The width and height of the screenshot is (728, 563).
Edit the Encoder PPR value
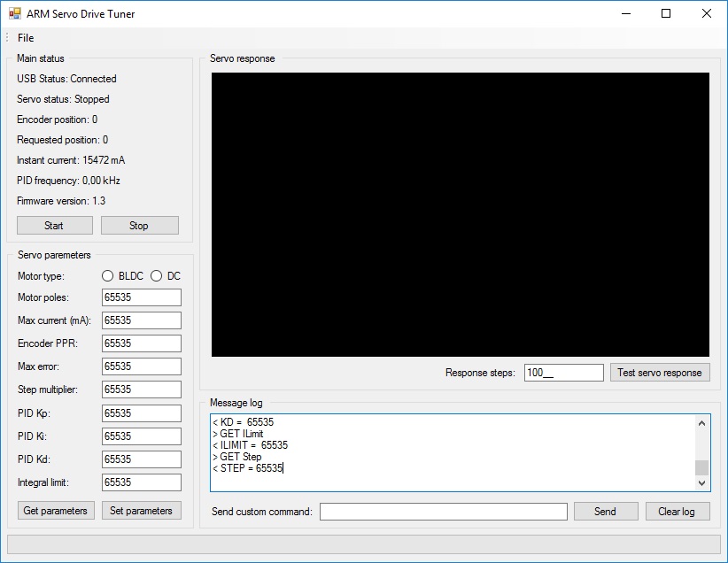click(142, 343)
